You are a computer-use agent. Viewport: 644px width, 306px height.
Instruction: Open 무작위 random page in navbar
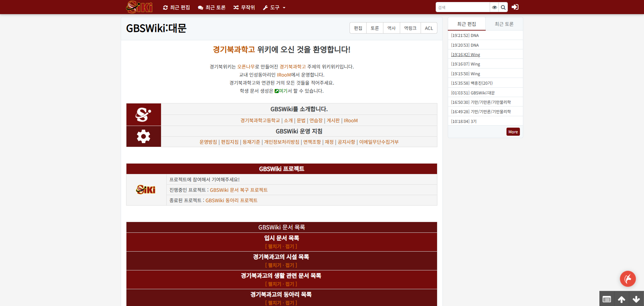tap(244, 7)
